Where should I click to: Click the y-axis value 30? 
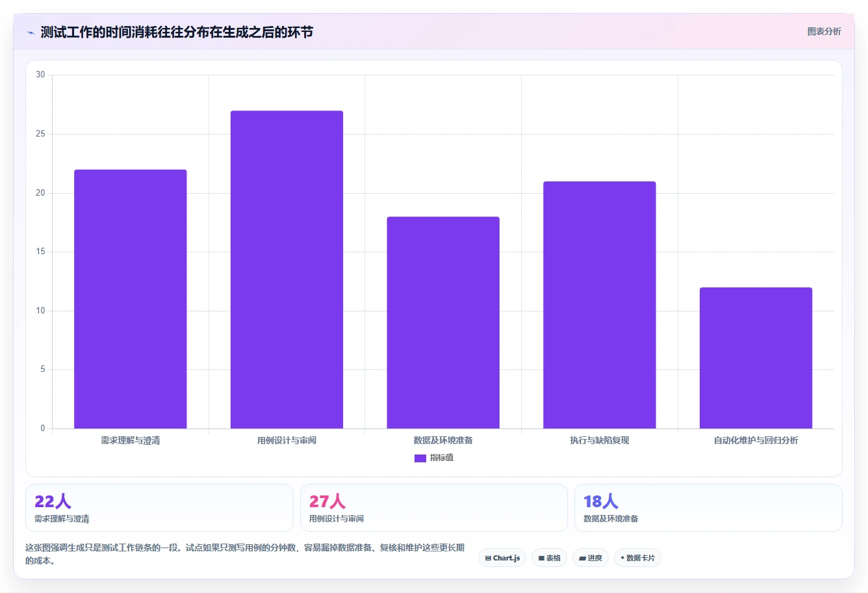click(x=40, y=75)
